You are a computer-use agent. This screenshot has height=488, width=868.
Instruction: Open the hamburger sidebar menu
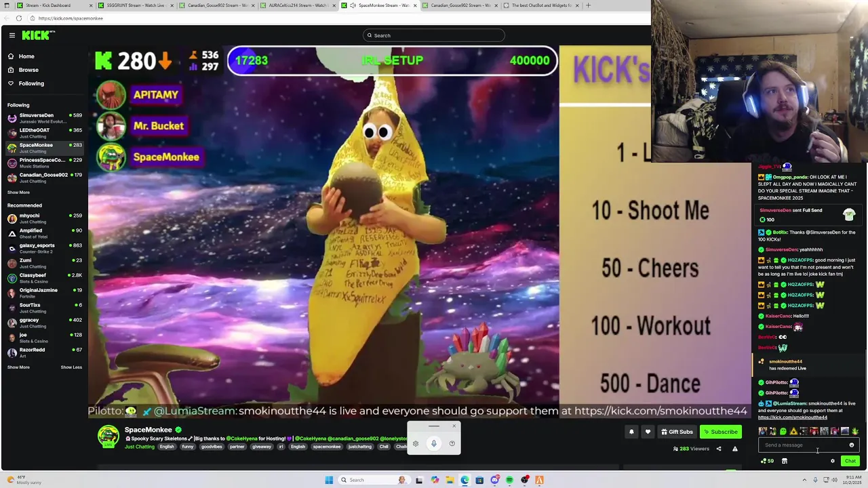point(12,35)
